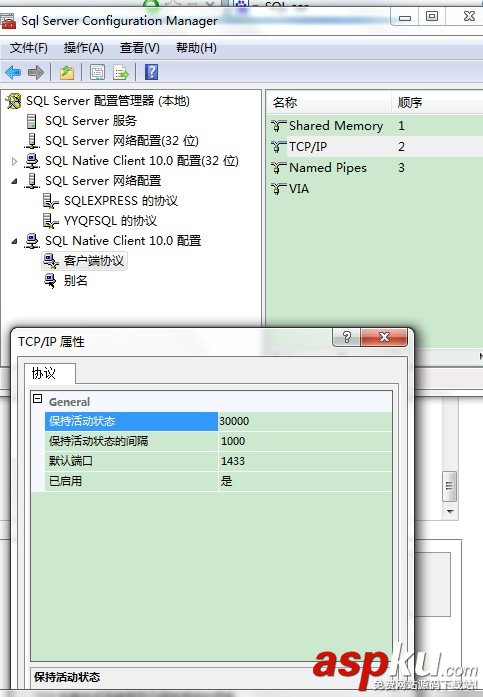Maximize the Configuration Manager window
The image size is (483, 697).
coord(432,17)
